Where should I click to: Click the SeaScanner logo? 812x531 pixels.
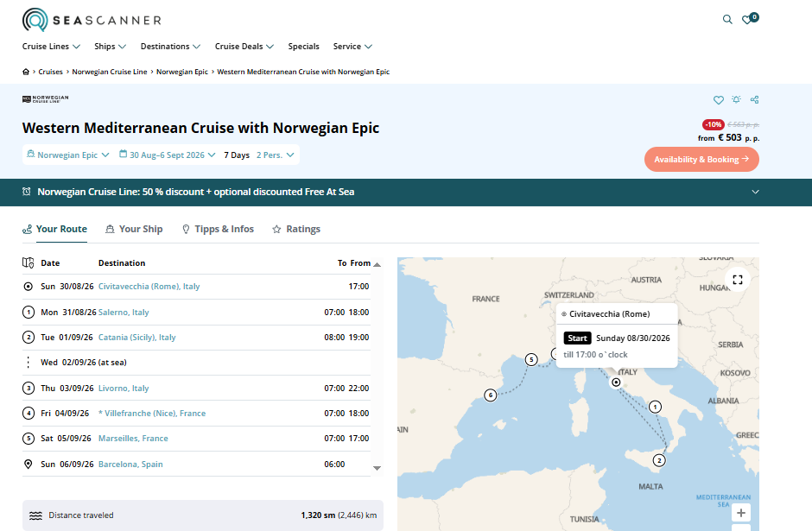pos(92,20)
